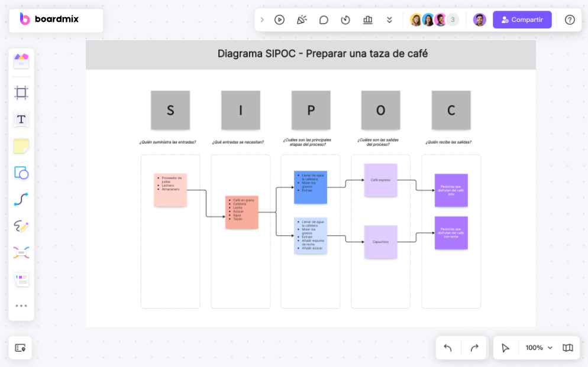Screen dimensions: 588x367
Task: Select the Pen drawing tool
Action: pos(21,226)
